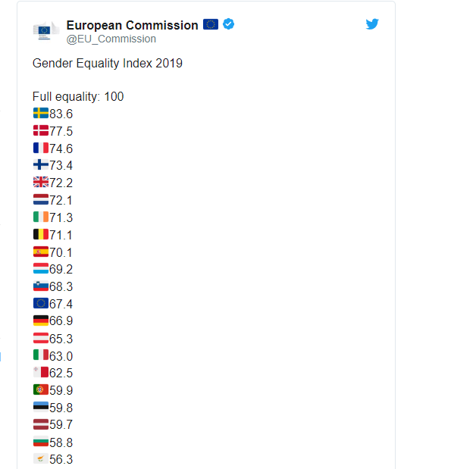Open the @EU_Commission handle link
This screenshot has width=476, height=469.
point(111,39)
